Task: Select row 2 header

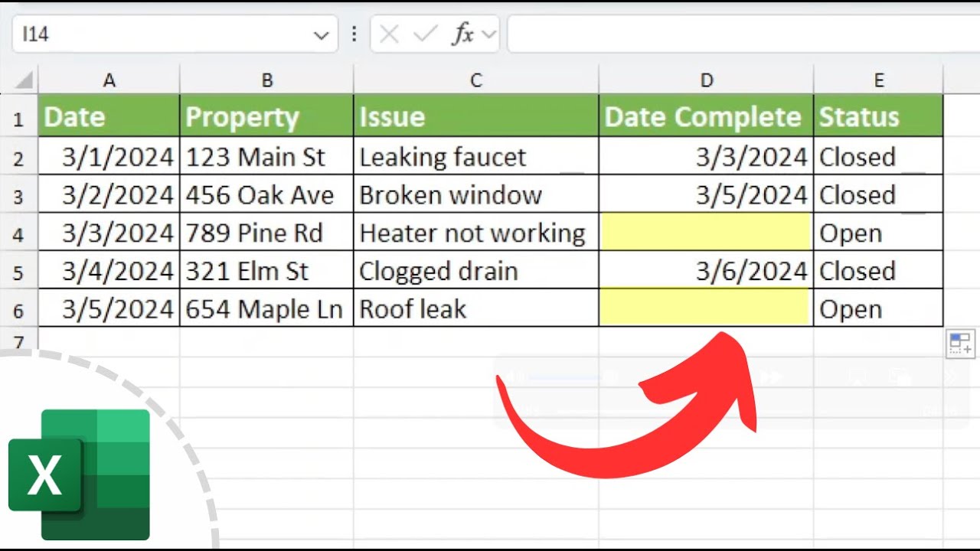Action: 18,158
